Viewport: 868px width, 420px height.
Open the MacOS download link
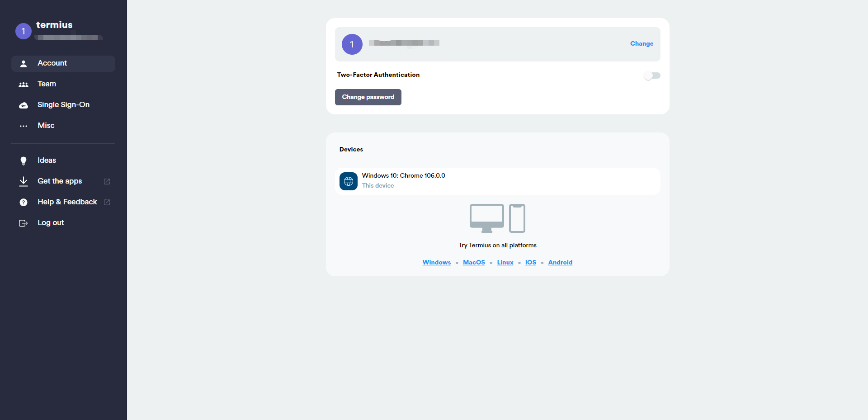click(474, 263)
